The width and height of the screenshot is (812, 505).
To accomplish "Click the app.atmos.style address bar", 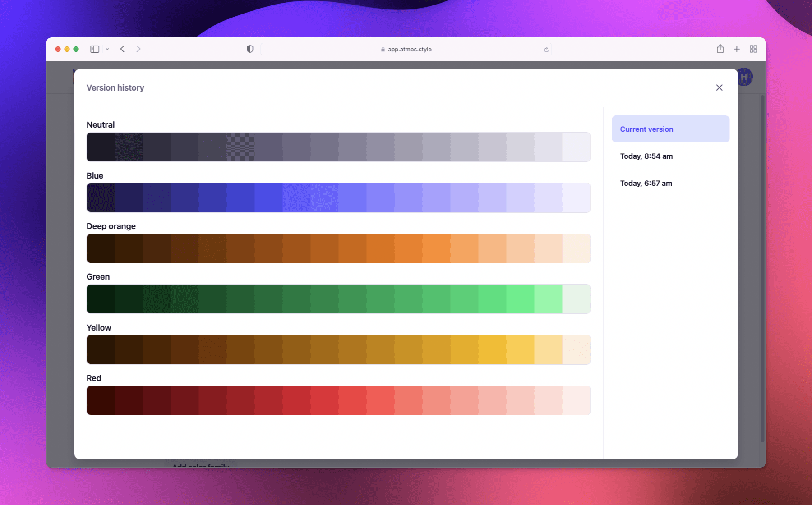I will coord(406,49).
